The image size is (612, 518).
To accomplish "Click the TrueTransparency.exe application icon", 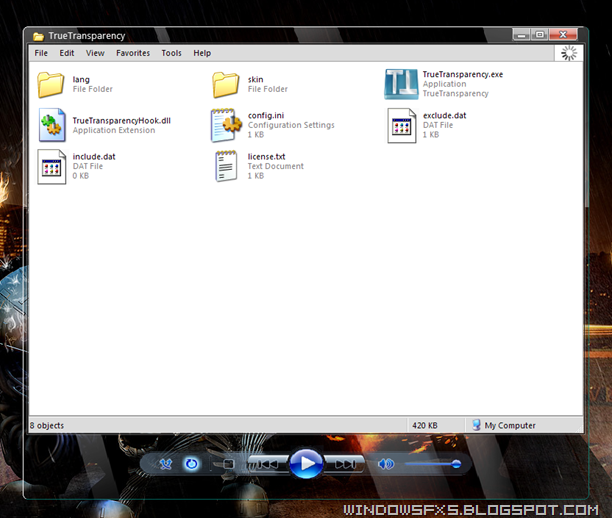I will [x=401, y=84].
